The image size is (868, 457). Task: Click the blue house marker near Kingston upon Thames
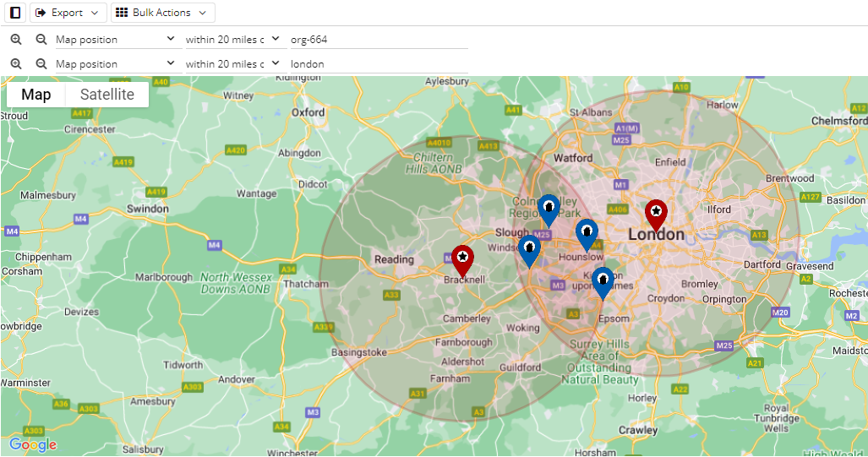click(603, 283)
